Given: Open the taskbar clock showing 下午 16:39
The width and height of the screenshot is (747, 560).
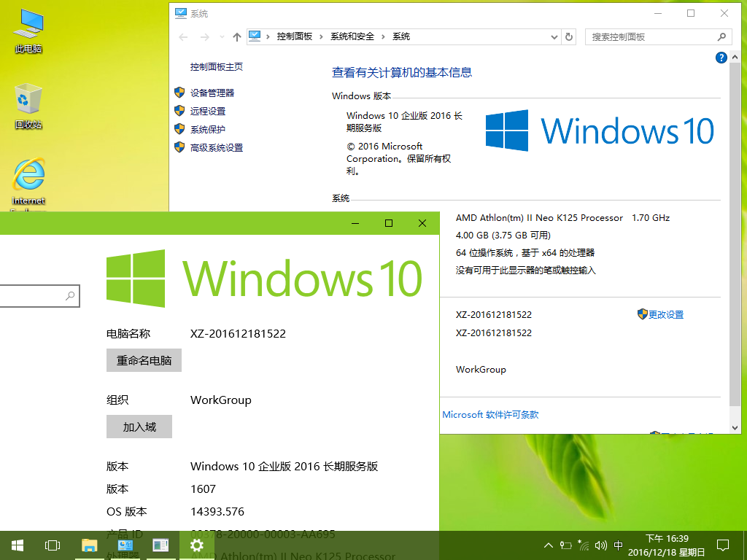Looking at the screenshot, I should (x=667, y=545).
